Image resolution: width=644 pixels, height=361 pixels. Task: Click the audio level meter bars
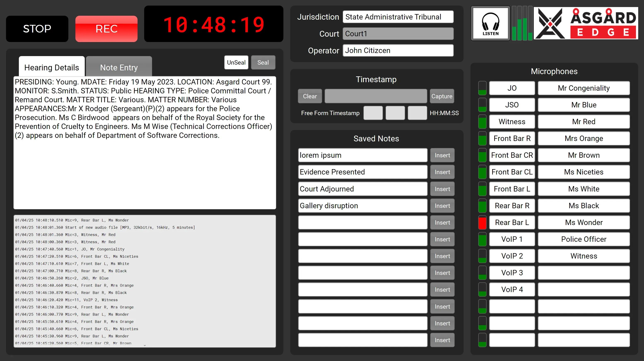point(522,23)
